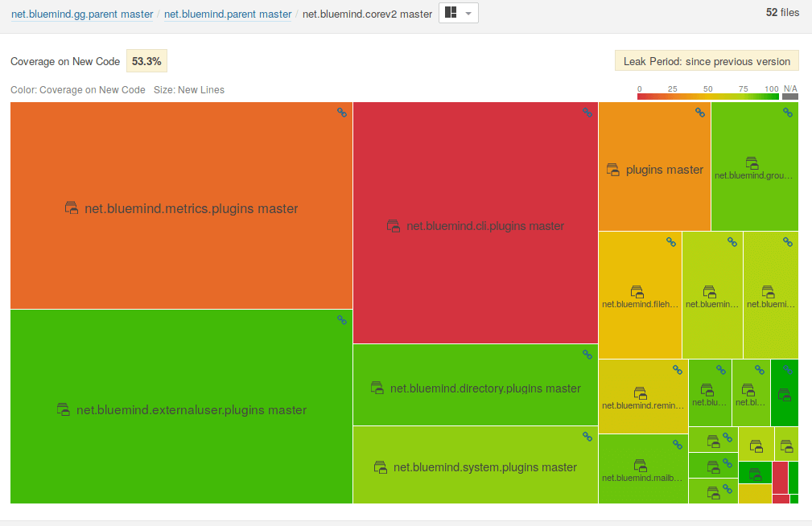
Task: Open net.bluemind.parent master breadcrumb
Action: coord(228,14)
